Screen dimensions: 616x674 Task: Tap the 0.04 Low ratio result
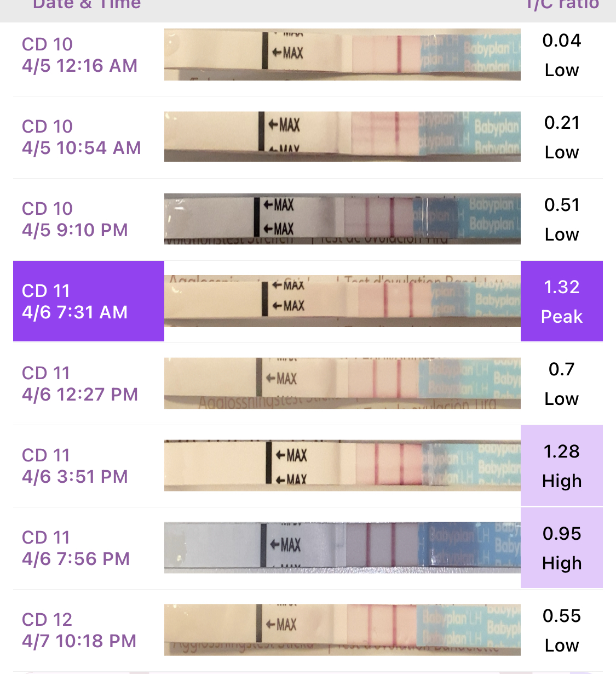561,55
